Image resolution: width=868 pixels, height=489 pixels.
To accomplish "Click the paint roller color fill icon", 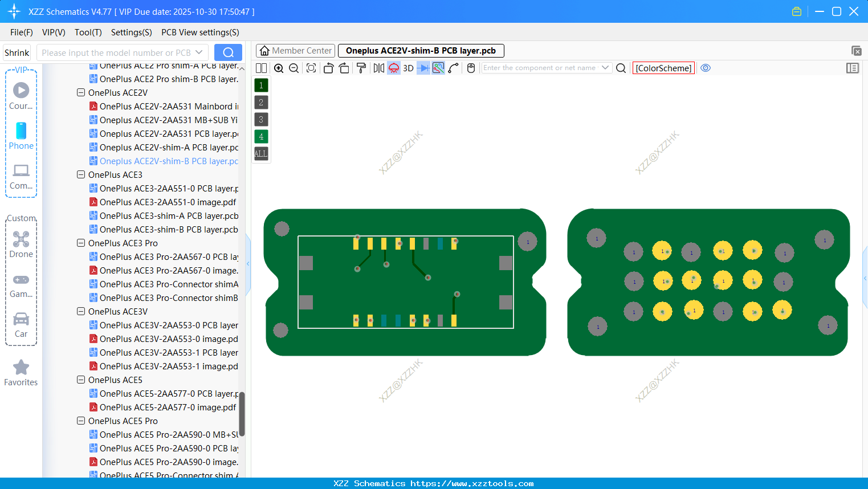I will coord(361,68).
